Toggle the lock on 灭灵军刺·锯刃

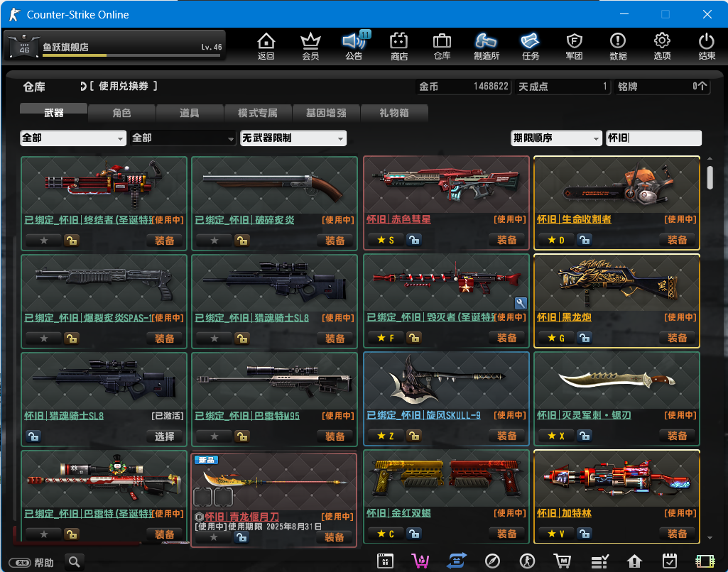coord(585,436)
